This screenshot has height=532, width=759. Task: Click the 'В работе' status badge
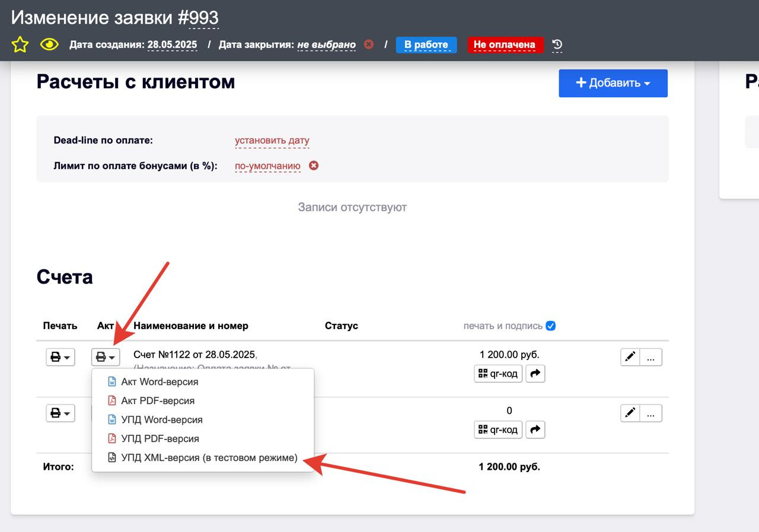tap(426, 44)
